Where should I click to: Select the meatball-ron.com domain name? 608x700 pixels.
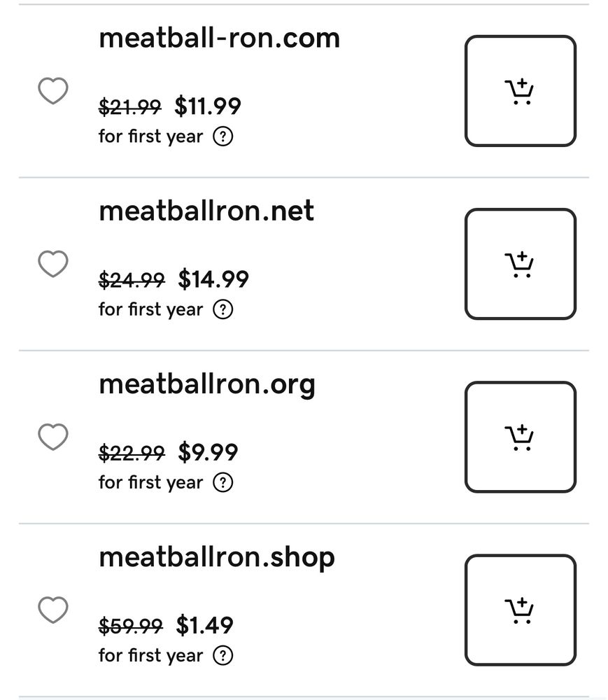tap(220, 38)
